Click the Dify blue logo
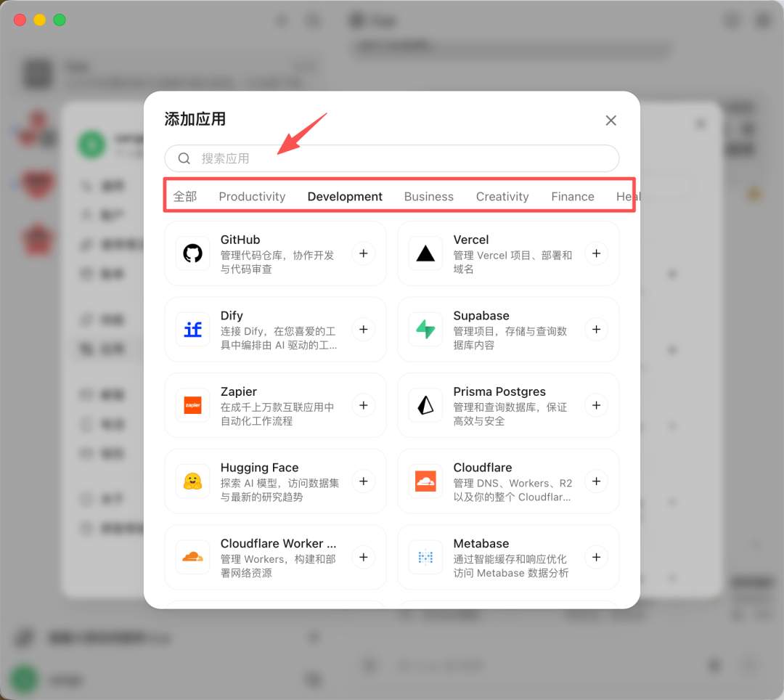784x700 pixels. coord(192,330)
